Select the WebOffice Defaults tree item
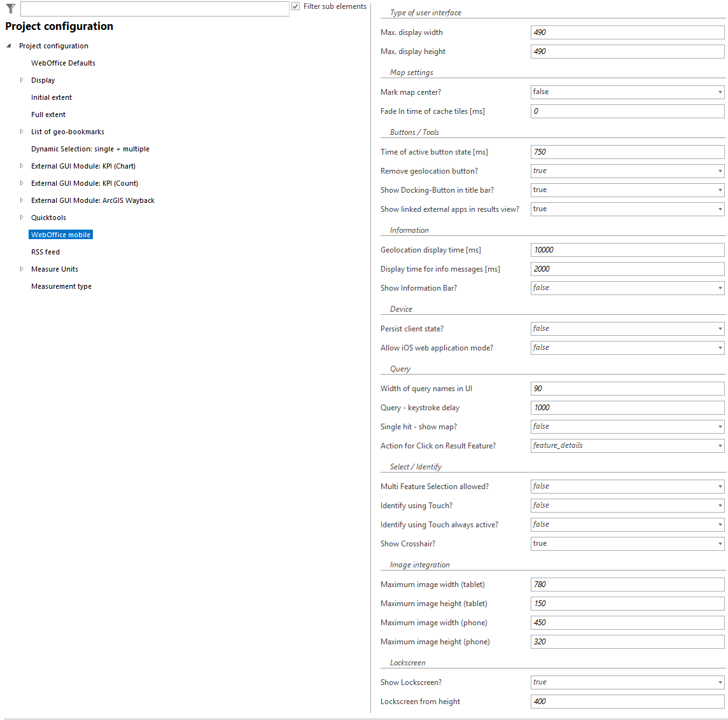This screenshot has width=728, height=720. click(63, 63)
